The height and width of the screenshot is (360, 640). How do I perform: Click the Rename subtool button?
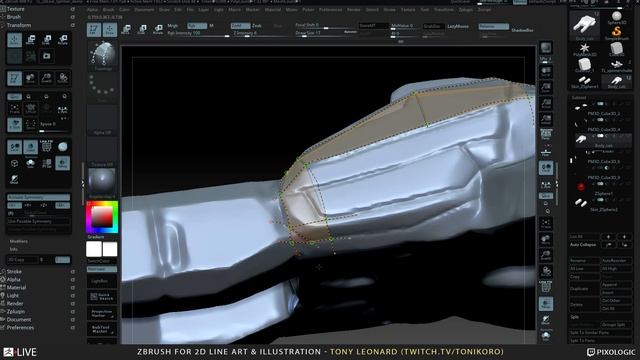584,260
